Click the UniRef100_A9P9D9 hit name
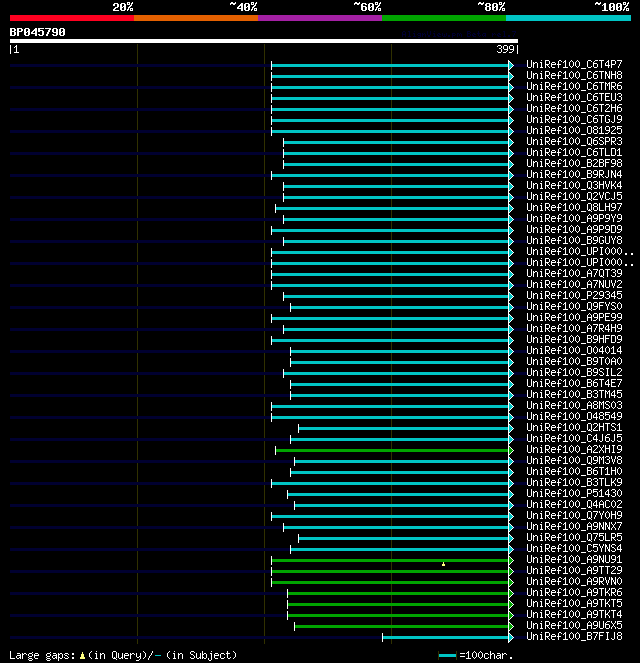 point(574,229)
